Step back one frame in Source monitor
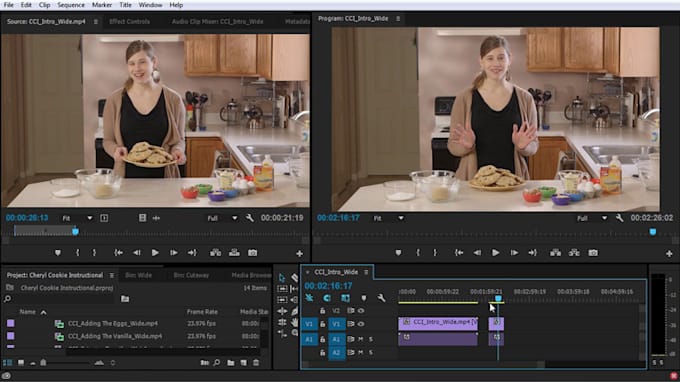Viewport: 680px width, 382px height. [137, 252]
